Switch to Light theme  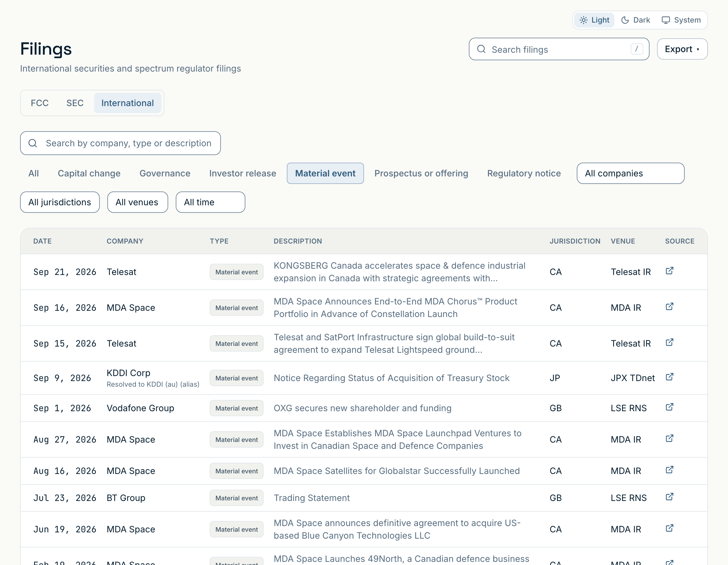click(594, 20)
